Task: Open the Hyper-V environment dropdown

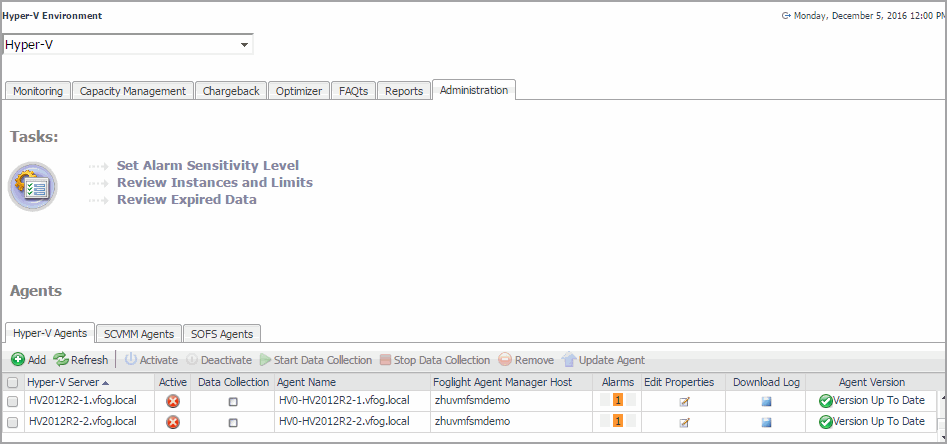Action: click(x=128, y=45)
